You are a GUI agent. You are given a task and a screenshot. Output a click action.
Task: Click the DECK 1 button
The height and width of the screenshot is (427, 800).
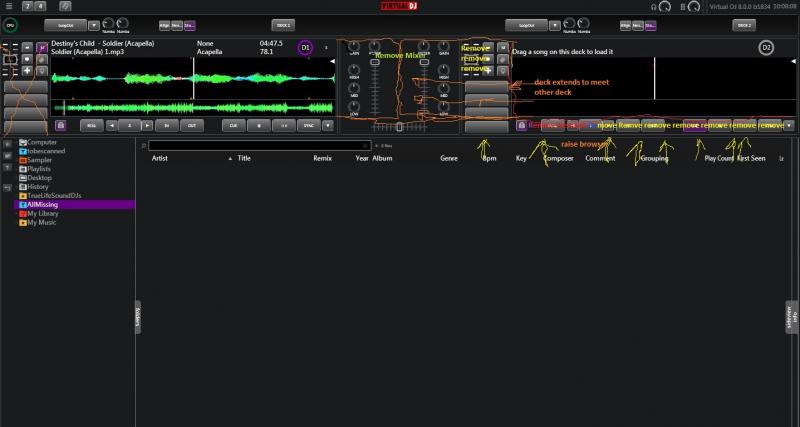(x=283, y=25)
